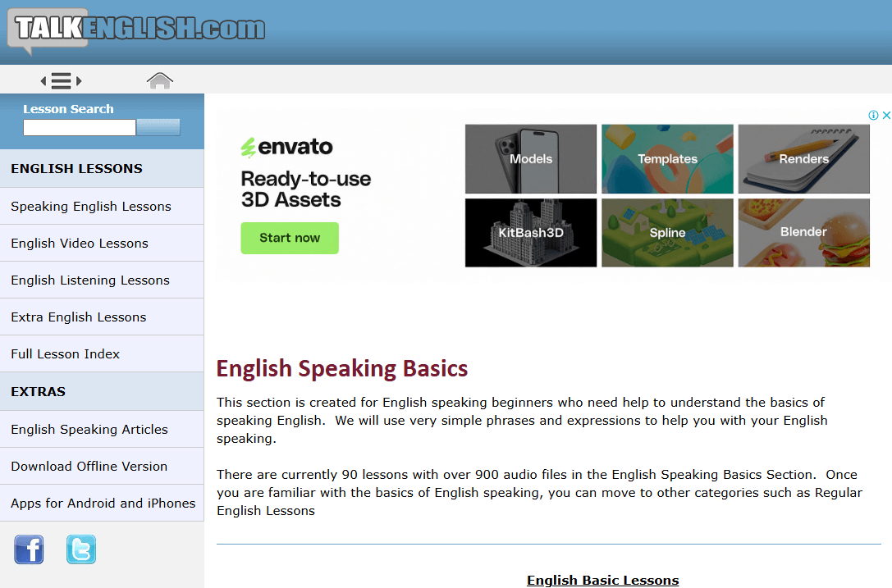Focus the Lesson Search input field
Viewport: 892px width, 588px height.
[80, 127]
